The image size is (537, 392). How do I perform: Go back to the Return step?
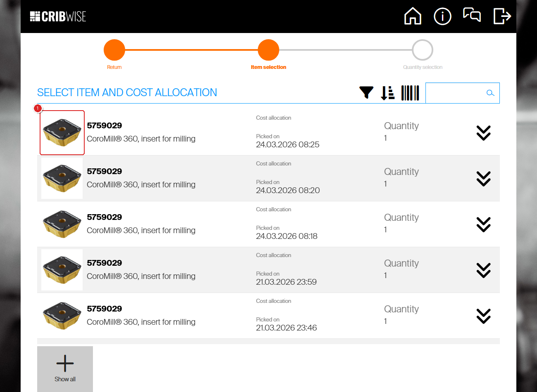114,50
